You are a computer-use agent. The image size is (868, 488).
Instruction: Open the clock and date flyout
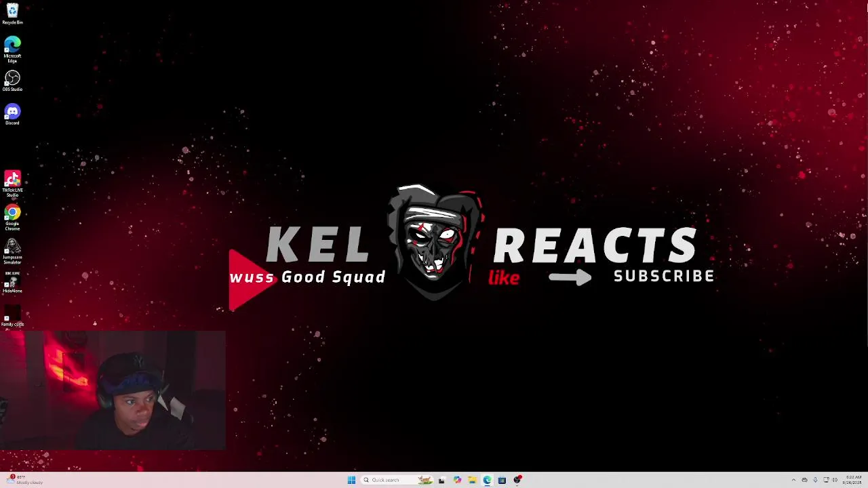pyautogui.click(x=852, y=480)
